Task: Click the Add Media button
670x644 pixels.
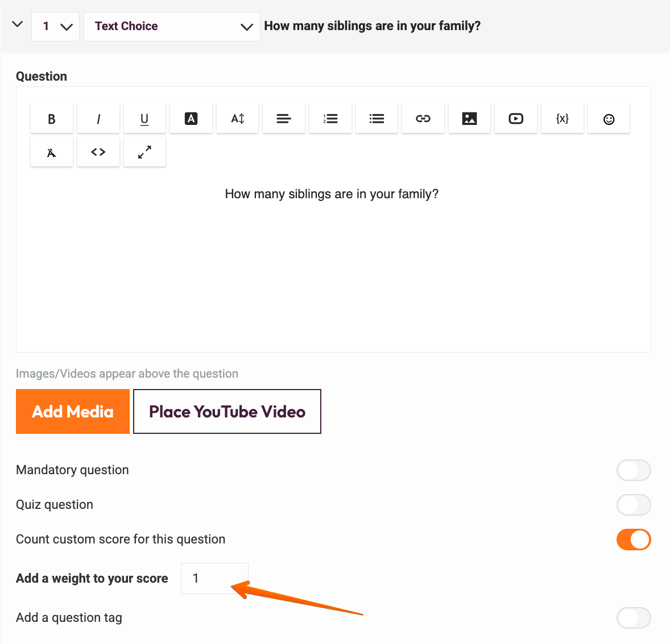Action: pyautogui.click(x=73, y=412)
